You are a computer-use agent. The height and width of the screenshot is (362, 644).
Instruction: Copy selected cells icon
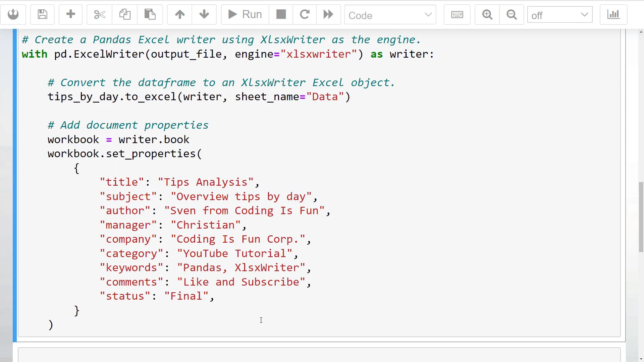[x=125, y=14]
